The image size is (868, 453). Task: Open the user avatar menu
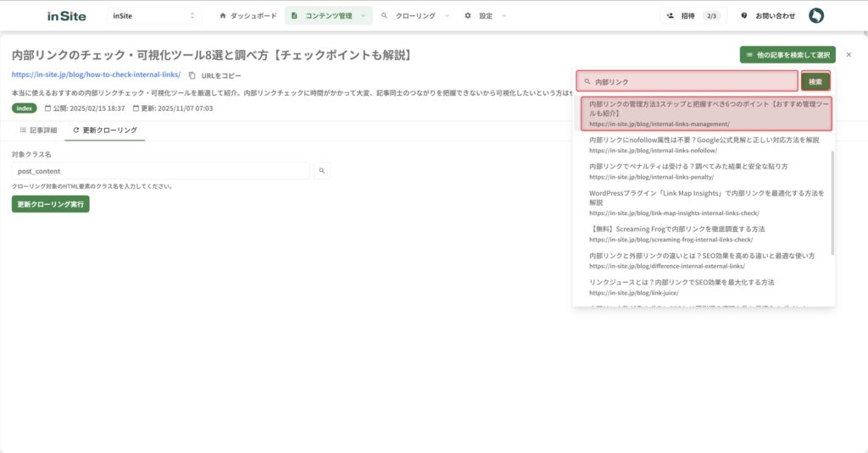pos(816,15)
